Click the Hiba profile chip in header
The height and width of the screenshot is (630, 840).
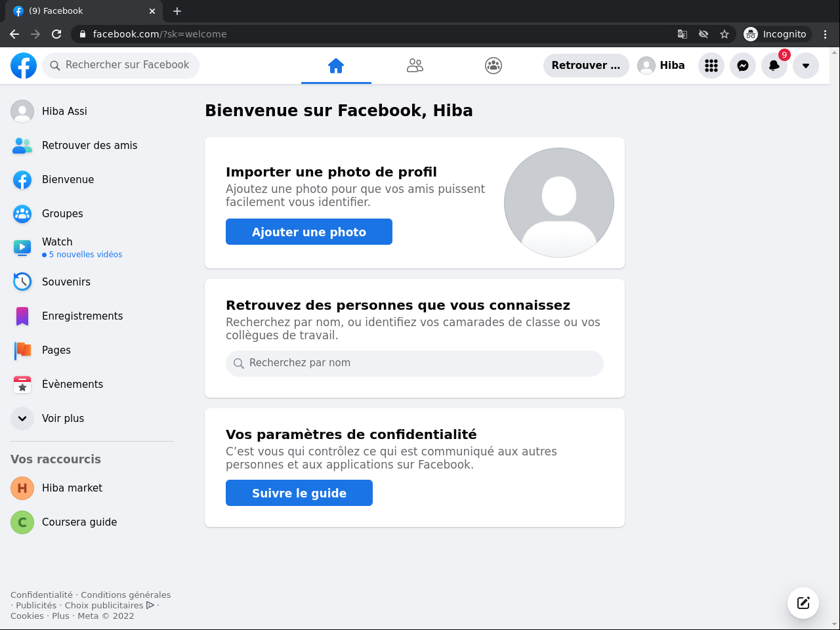[x=662, y=66]
